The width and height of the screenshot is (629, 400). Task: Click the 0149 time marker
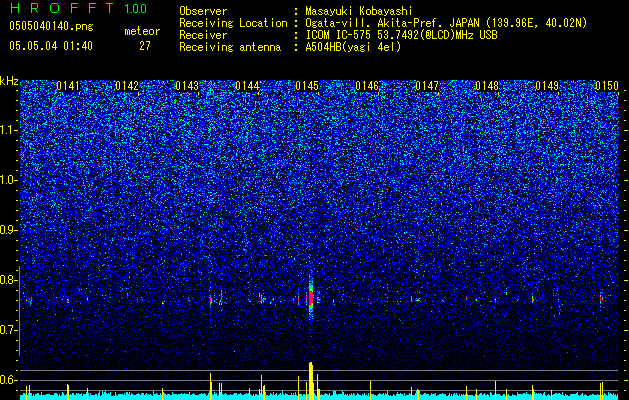tap(547, 86)
